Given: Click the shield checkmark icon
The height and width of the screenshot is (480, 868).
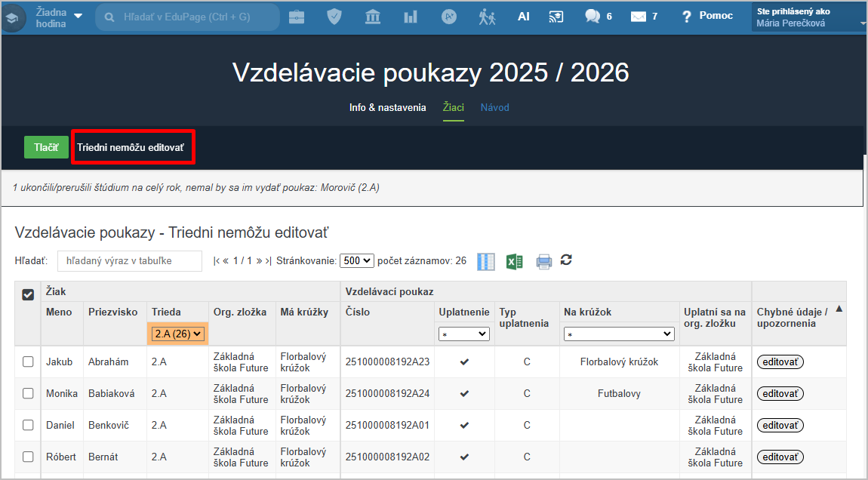Looking at the screenshot, I should 334,16.
